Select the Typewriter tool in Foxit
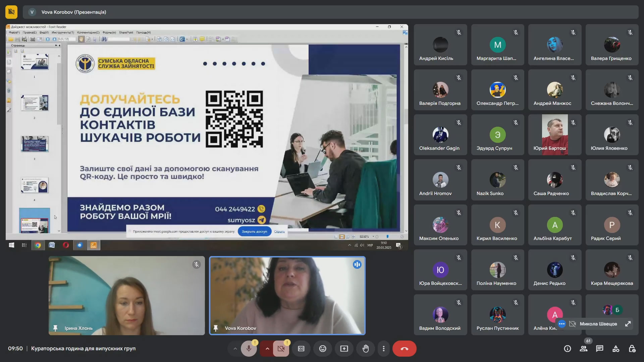Image resolution: width=644 pixels, height=362 pixels. click(195, 39)
